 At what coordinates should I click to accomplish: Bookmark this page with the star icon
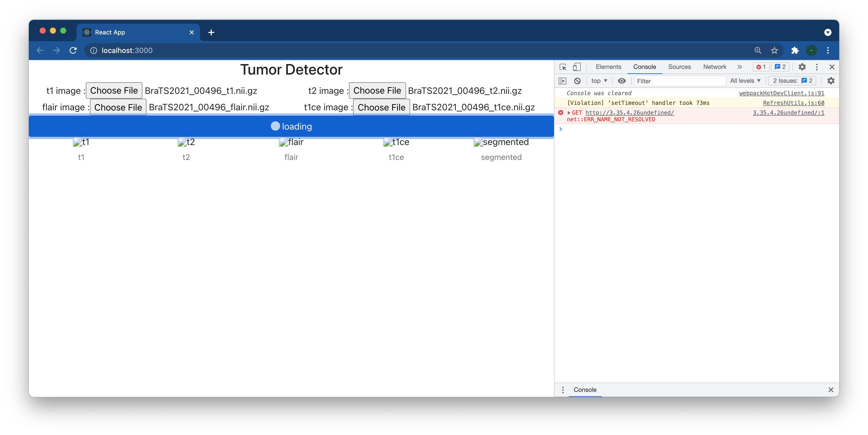coord(774,51)
